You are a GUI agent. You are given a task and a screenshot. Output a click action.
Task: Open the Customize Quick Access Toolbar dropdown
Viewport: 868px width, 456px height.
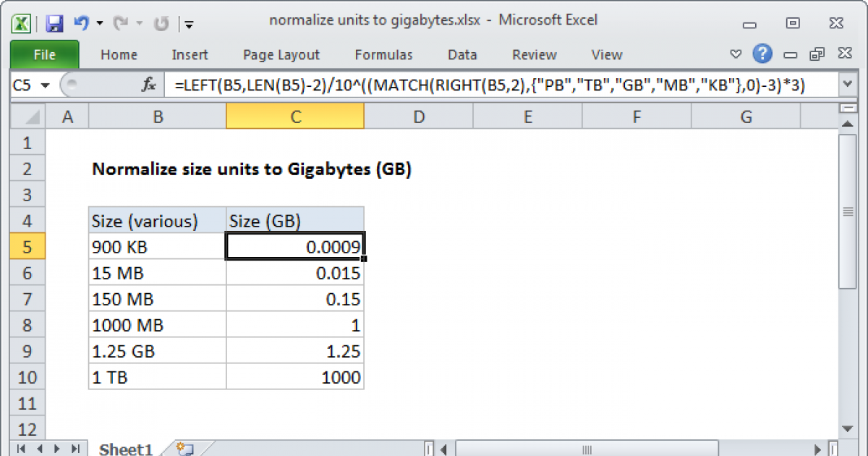pyautogui.click(x=189, y=24)
